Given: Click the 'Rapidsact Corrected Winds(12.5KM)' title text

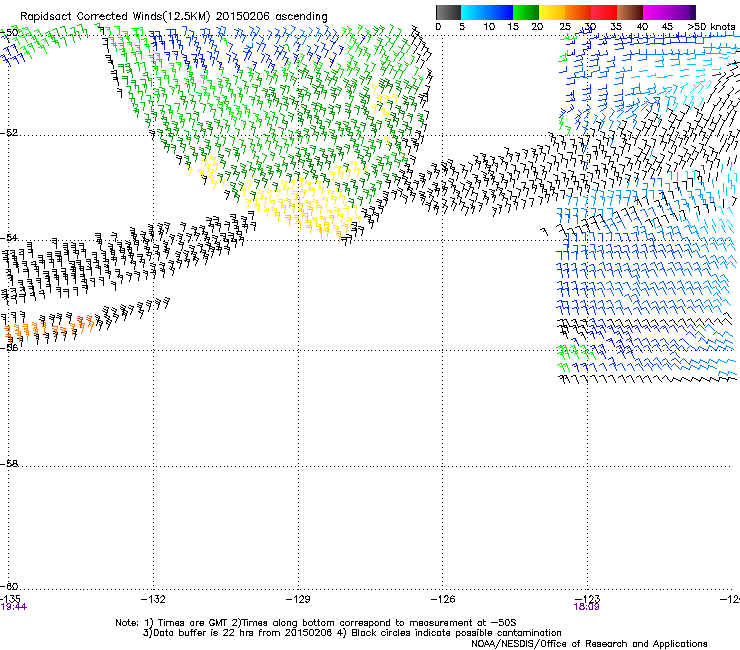Looking at the screenshot, I should pyautogui.click(x=115, y=16).
